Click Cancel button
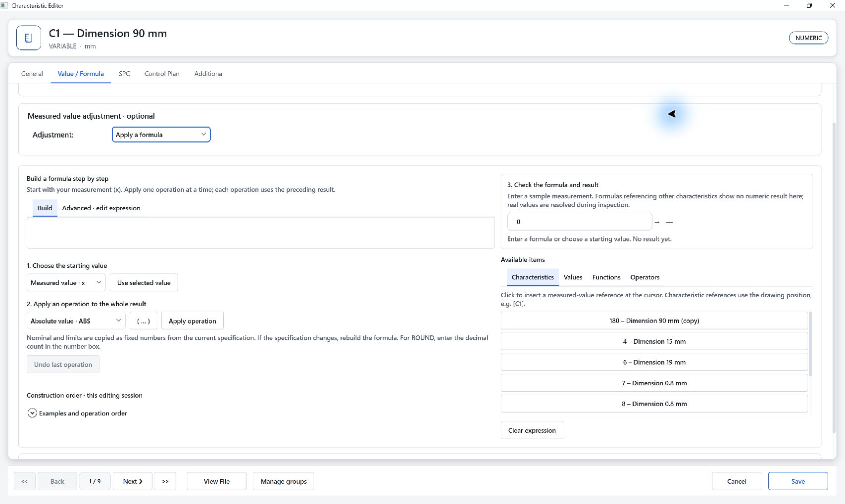This screenshot has height=504, width=845. coord(737,481)
